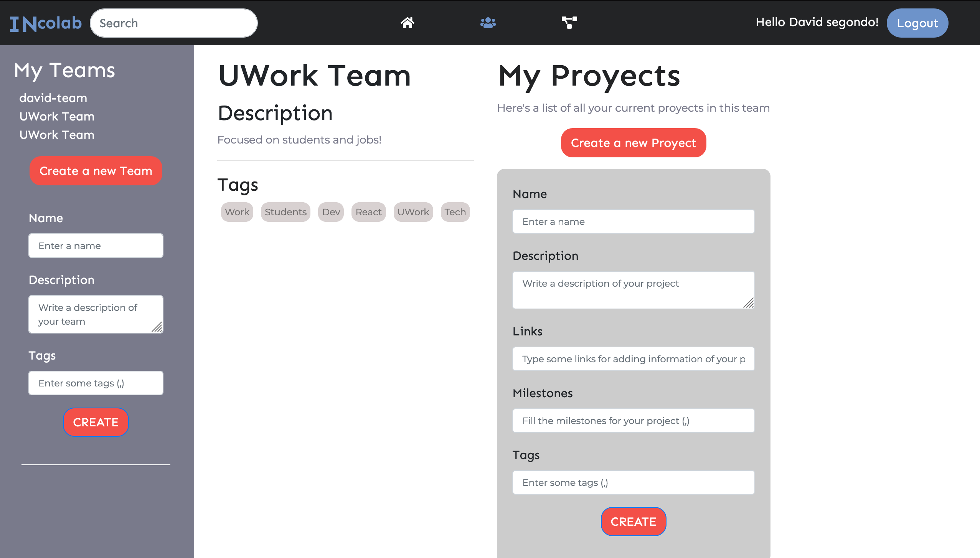Click the Workflow/Hierarchy icon in navbar
The height and width of the screenshot is (558, 980).
[569, 22]
